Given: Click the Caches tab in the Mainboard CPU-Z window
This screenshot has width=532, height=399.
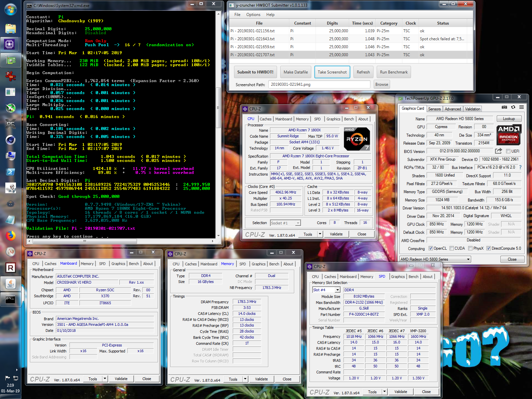Looking at the screenshot, I should coord(51,264).
